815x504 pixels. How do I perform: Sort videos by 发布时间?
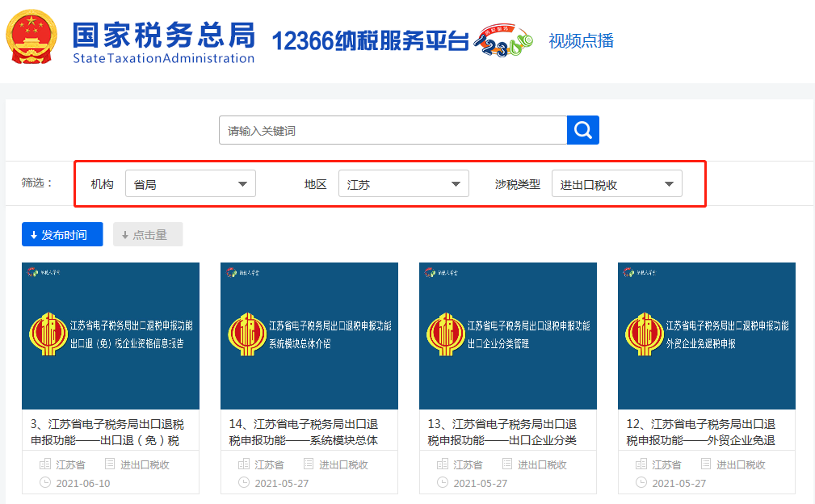[x=62, y=234]
